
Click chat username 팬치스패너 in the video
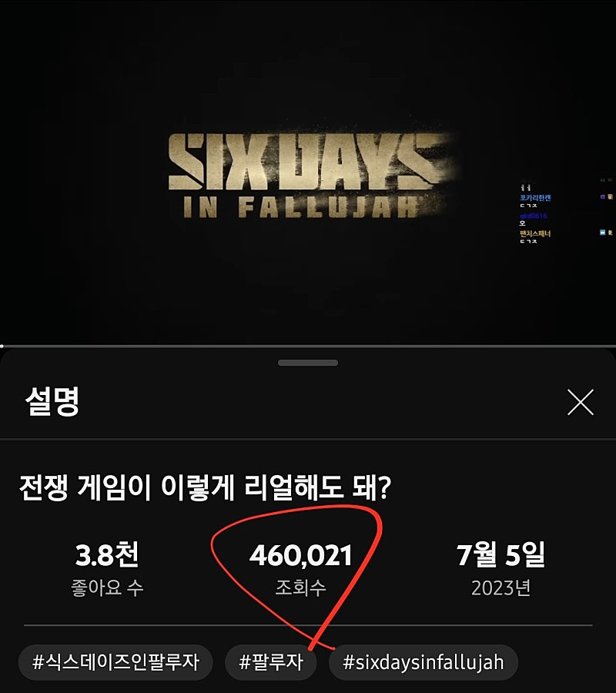tap(535, 233)
